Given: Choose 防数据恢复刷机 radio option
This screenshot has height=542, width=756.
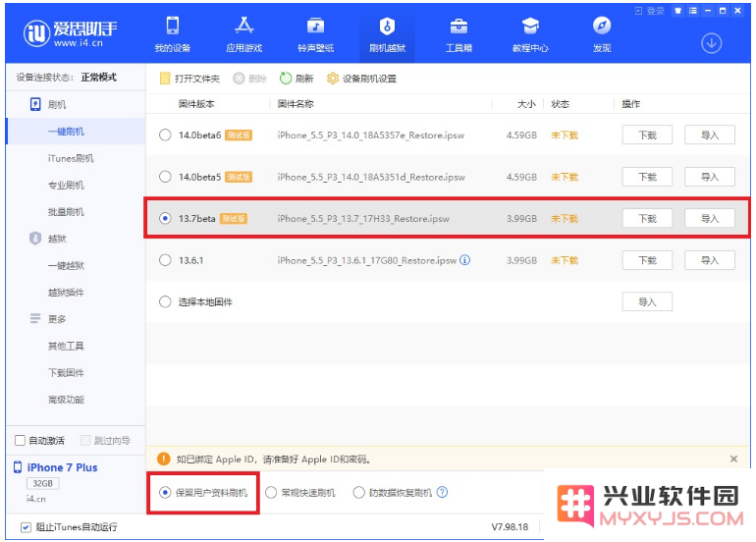Looking at the screenshot, I should point(358,492).
